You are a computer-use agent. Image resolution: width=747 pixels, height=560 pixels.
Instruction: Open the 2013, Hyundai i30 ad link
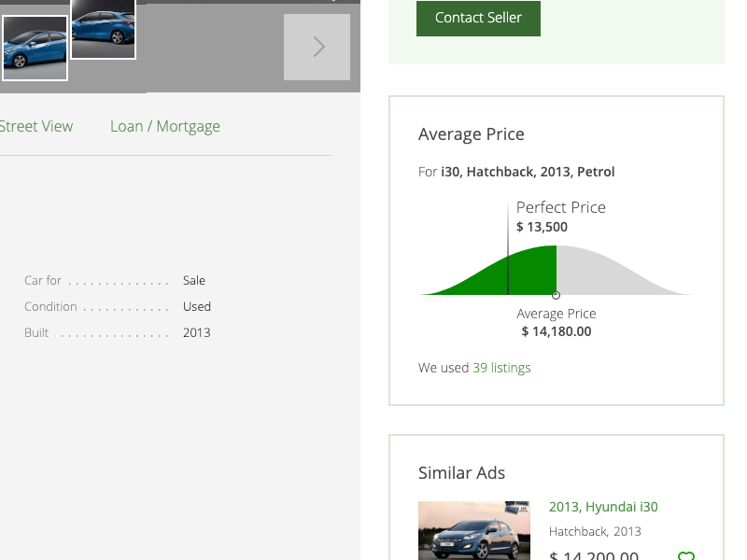tap(603, 507)
